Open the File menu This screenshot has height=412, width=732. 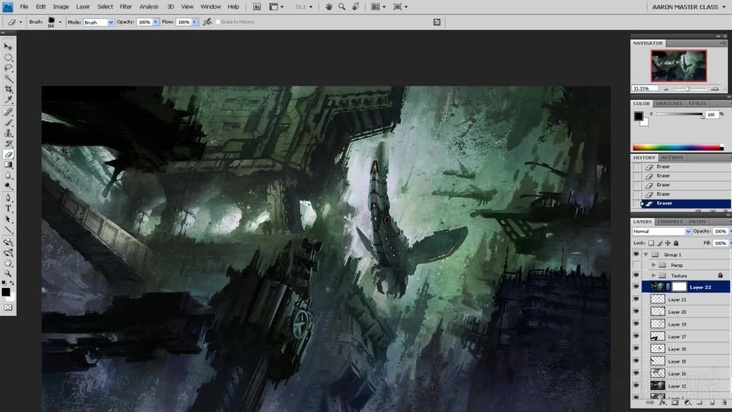(24, 7)
